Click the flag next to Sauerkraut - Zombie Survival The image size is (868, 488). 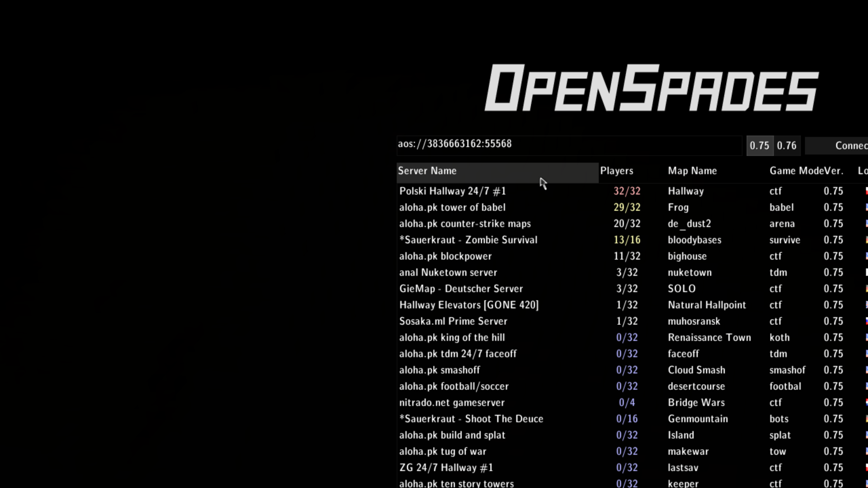(x=866, y=239)
